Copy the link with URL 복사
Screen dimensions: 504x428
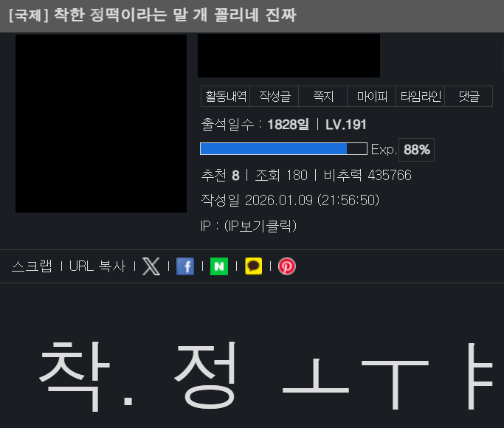(x=97, y=266)
